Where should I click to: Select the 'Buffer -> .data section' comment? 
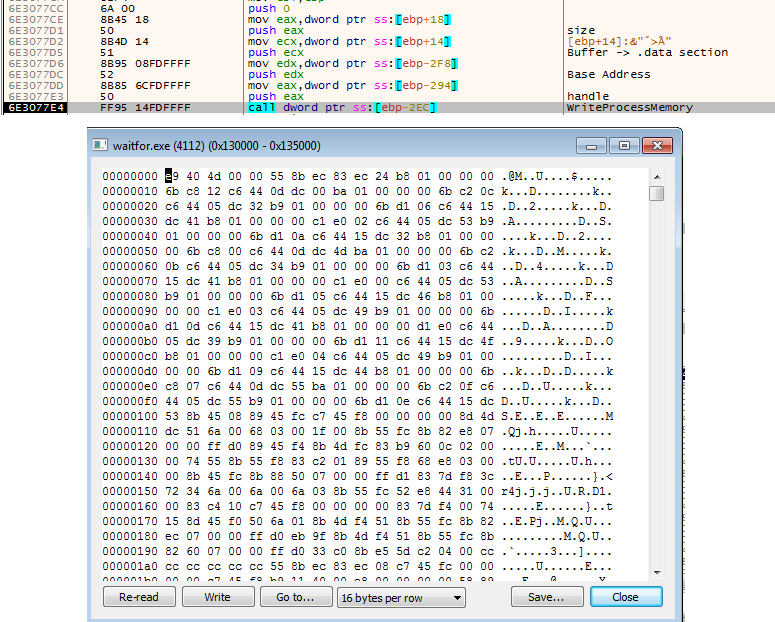click(632, 52)
